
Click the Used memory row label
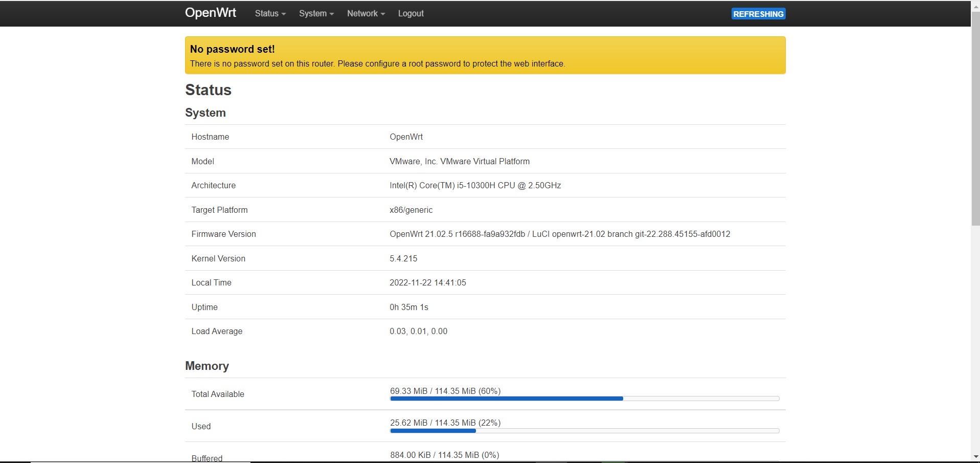point(201,426)
